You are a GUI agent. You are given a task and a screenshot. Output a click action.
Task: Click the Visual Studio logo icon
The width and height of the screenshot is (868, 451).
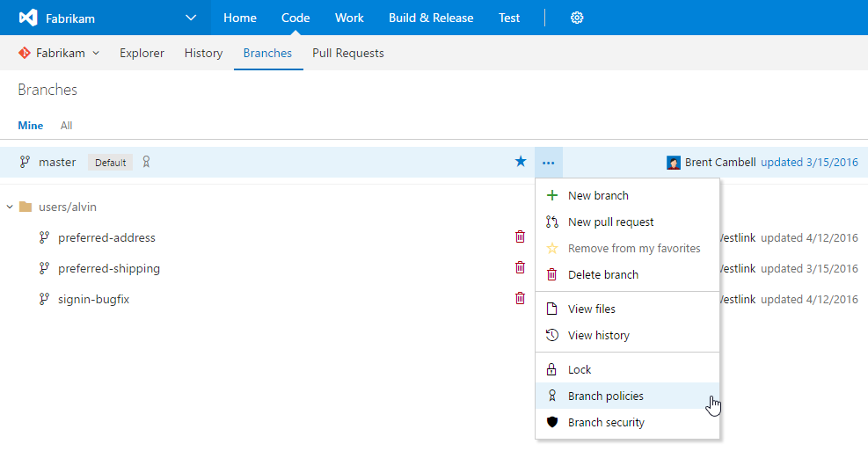coord(28,18)
